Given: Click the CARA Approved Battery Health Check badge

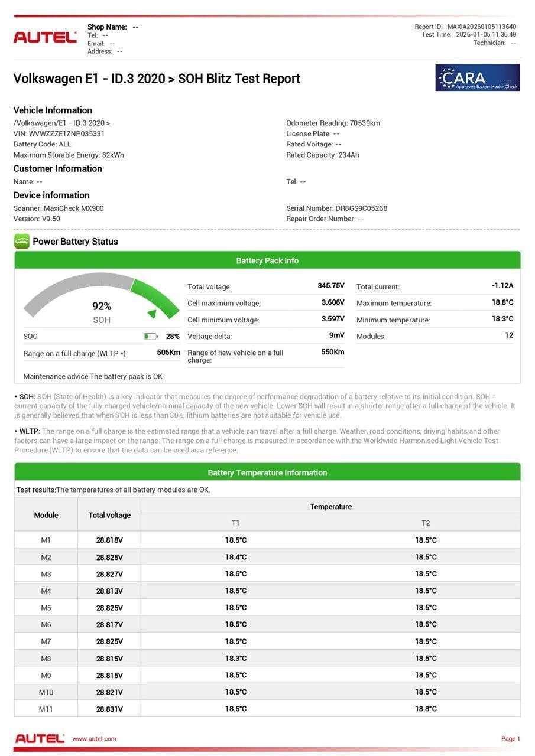Looking at the screenshot, I should click(477, 78).
